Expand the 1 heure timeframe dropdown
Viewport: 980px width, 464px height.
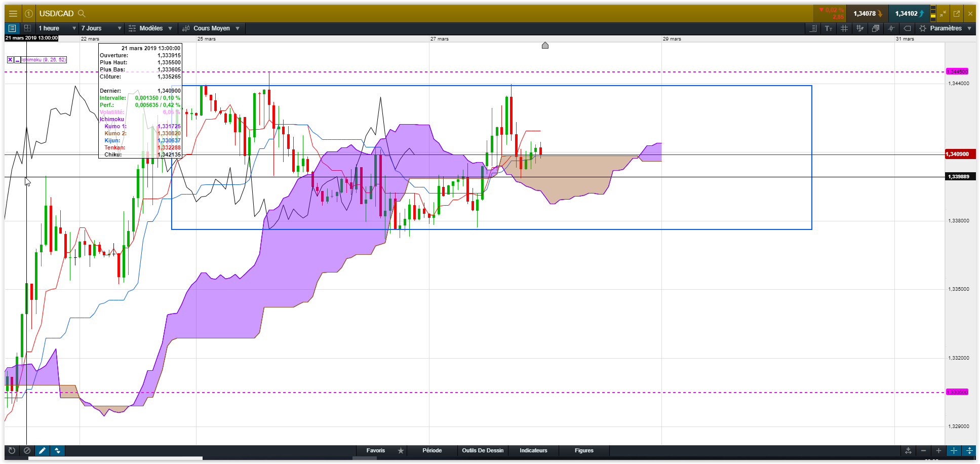[x=57, y=28]
